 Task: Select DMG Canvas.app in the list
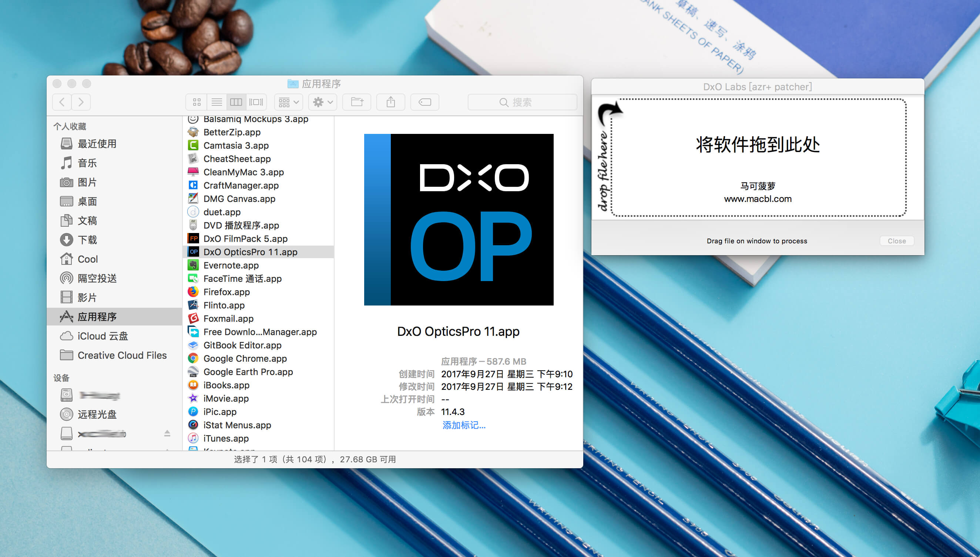[259, 199]
